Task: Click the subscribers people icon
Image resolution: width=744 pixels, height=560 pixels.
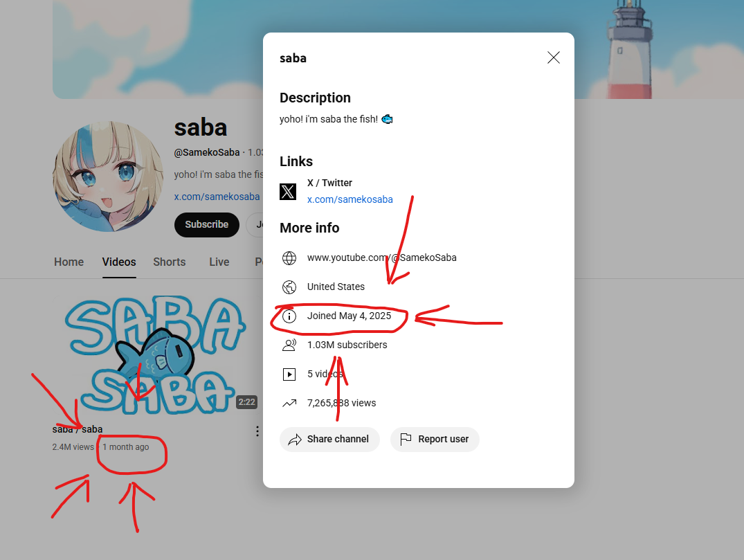Action: pyautogui.click(x=289, y=345)
